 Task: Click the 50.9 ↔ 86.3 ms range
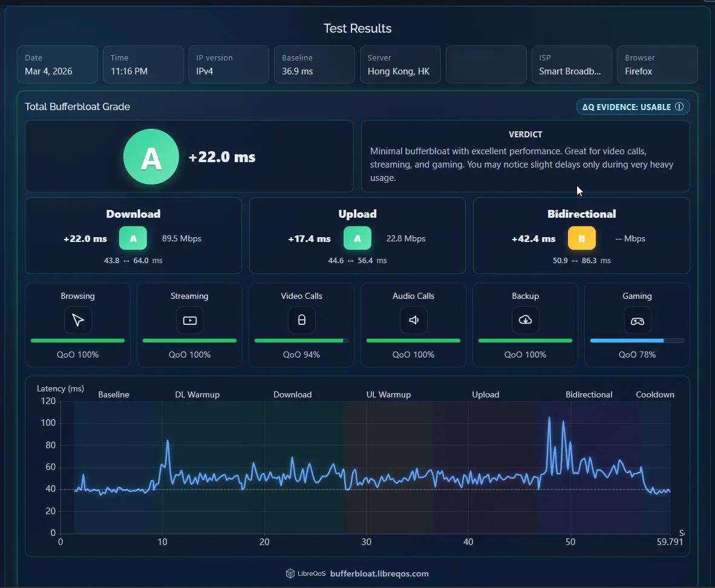pyautogui.click(x=581, y=261)
